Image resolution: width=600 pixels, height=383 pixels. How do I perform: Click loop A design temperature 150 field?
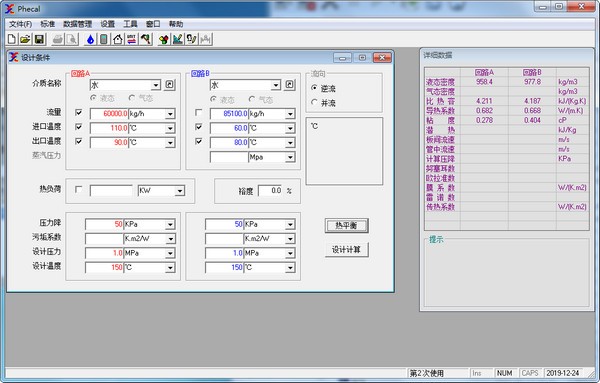click(104, 267)
